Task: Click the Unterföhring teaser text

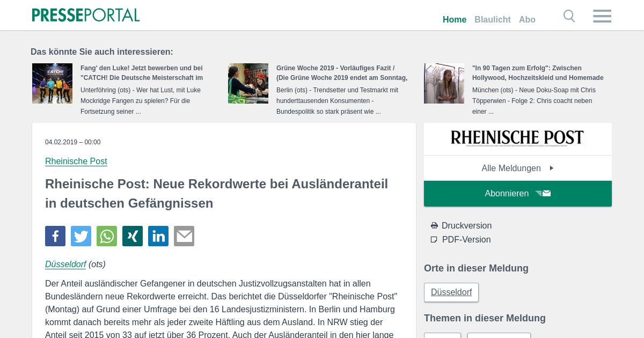Action: click(141, 101)
